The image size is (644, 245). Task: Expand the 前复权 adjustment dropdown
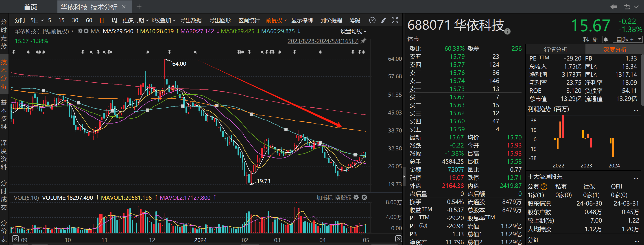pyautogui.click(x=276, y=20)
